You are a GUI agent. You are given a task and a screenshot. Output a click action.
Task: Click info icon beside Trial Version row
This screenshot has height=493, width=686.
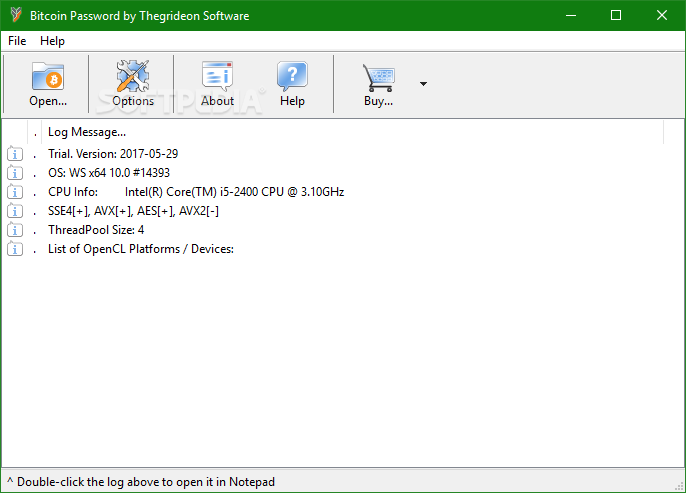tap(15, 154)
